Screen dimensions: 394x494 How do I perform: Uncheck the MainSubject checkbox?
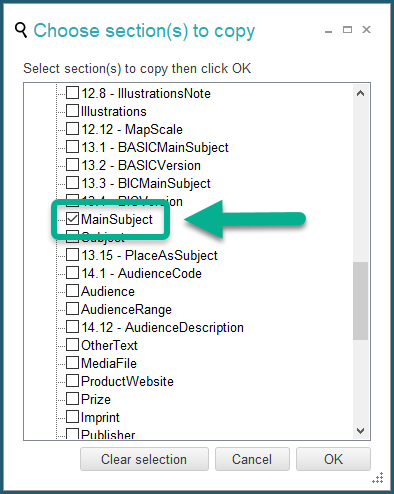(x=72, y=219)
